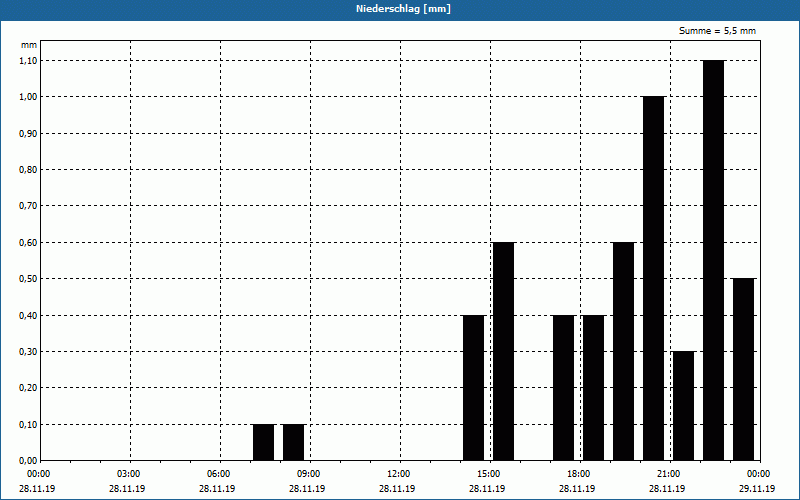
Task: Select the 0,90 y-axis value
Action: coord(28,134)
